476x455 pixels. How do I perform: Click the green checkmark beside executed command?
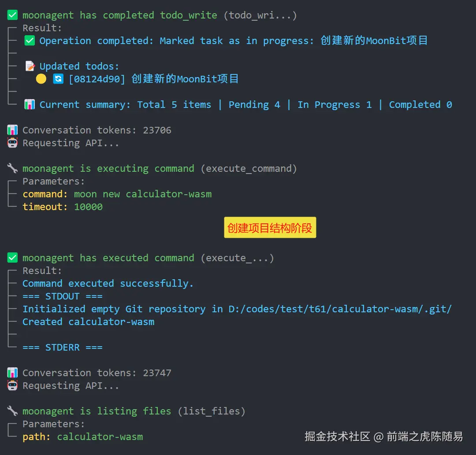pos(12,258)
